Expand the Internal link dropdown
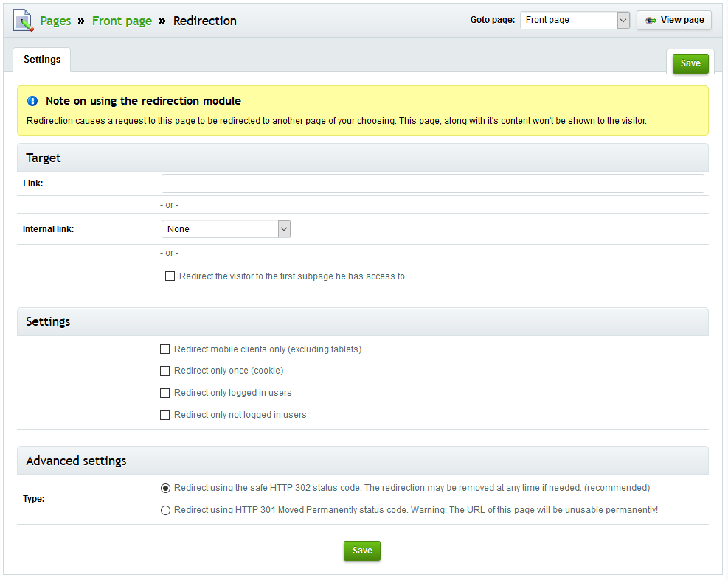 pos(226,228)
